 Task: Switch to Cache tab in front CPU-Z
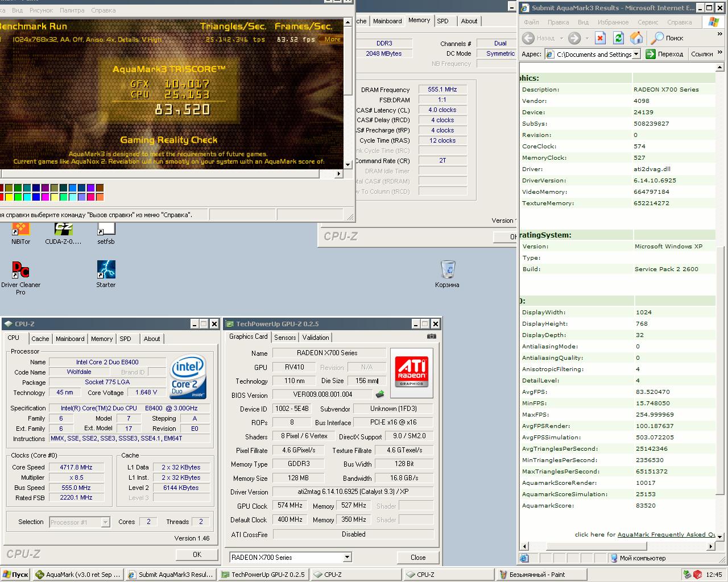[40, 339]
